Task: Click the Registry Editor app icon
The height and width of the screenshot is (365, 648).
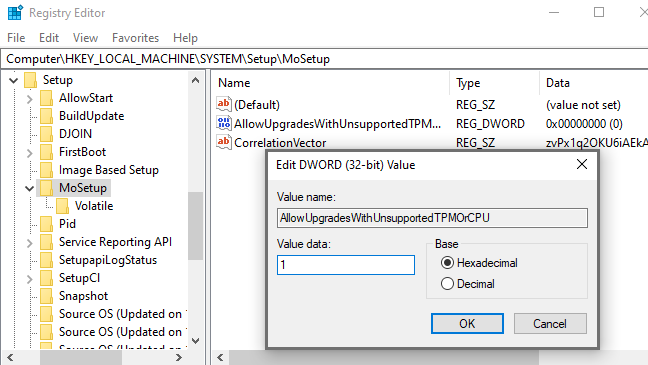Action: coord(15,12)
